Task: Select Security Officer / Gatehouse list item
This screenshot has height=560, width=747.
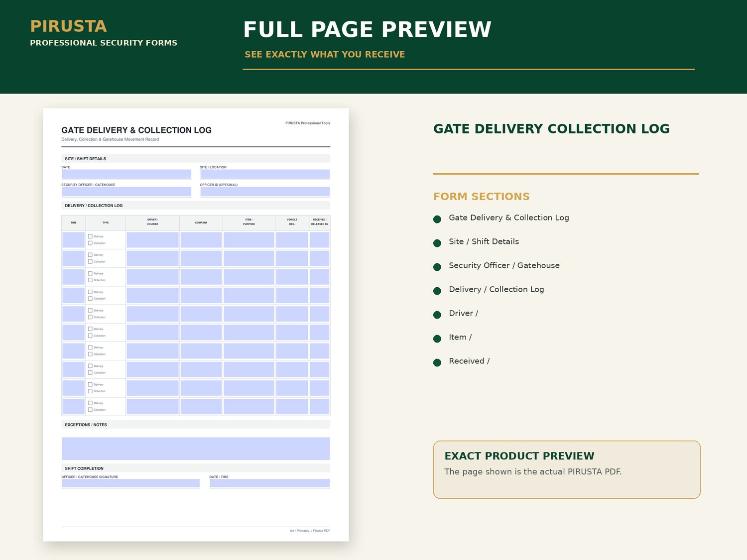Action: [x=504, y=265]
